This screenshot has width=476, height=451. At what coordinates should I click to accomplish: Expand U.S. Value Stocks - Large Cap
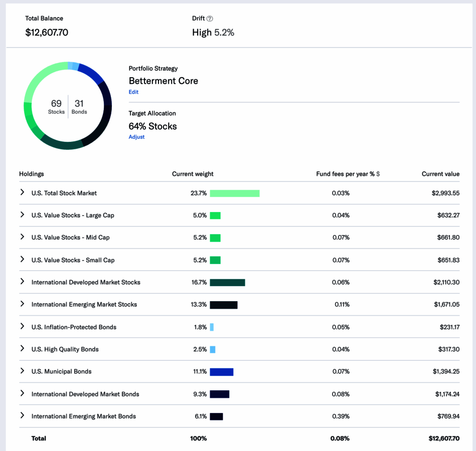[22, 214]
